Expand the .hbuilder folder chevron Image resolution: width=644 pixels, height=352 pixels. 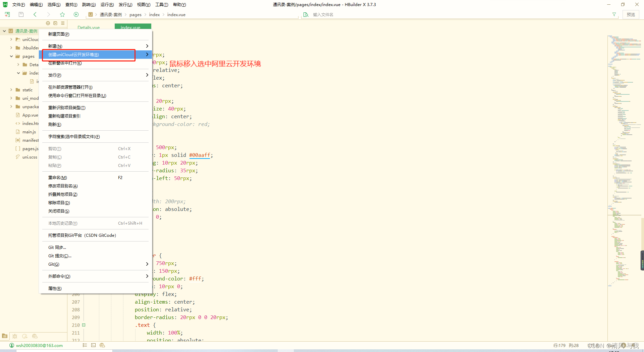point(11,48)
